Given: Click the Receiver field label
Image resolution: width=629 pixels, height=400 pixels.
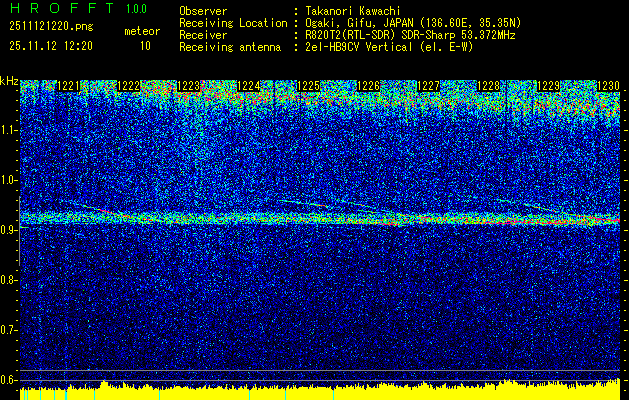Looking at the screenshot, I should (203, 35).
